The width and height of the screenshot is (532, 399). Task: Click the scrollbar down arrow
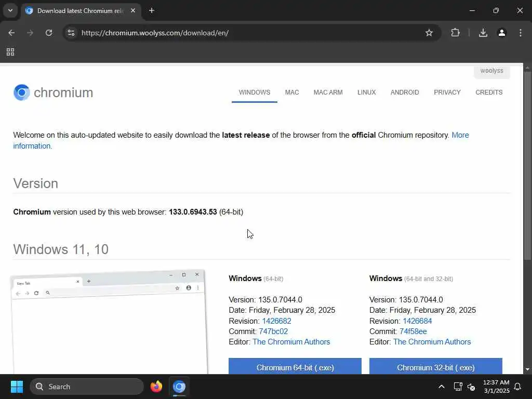pos(527,369)
